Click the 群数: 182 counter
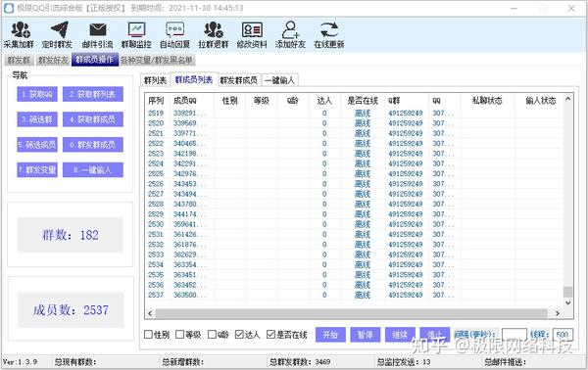Image resolution: width=588 pixels, height=370 pixels. point(71,235)
